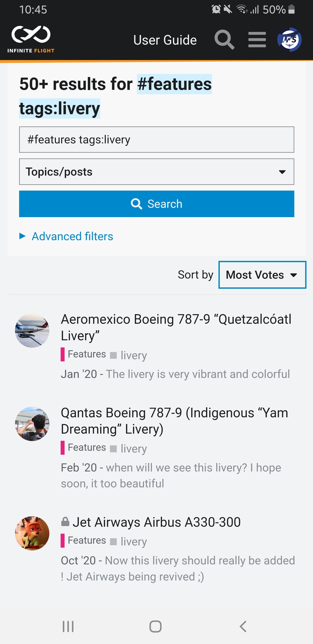
Task: Open the Topics/posts dropdown
Action: click(x=156, y=172)
